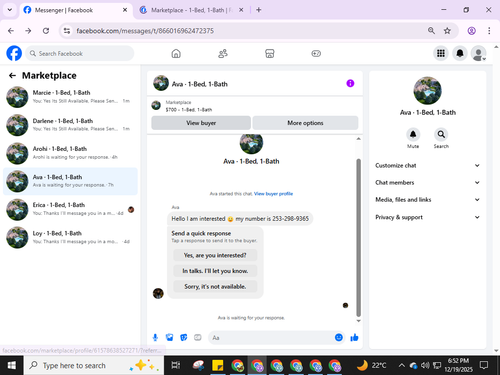Switch to the Marketplace 1-Bed tab

(191, 10)
